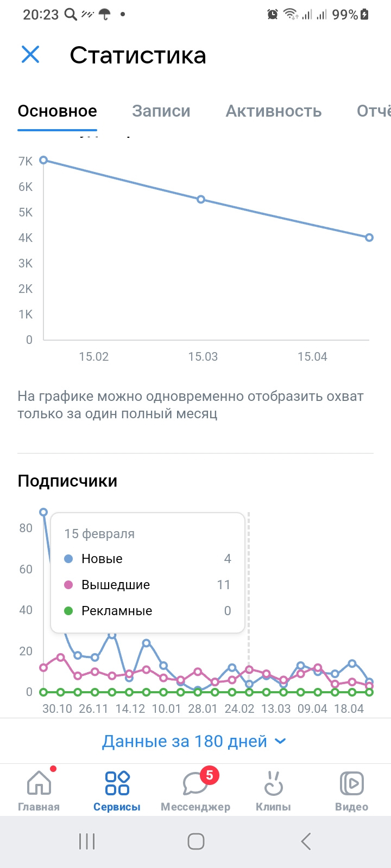Select the last 4K point on reach chart
Screen dimensions: 391x868
[369, 238]
